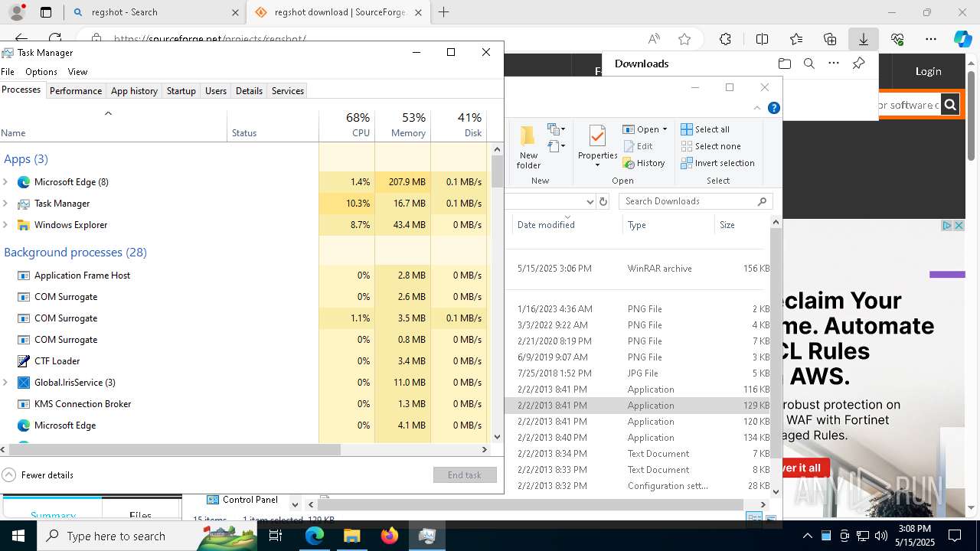Create New folder in Explorer ribbon

tap(528, 147)
